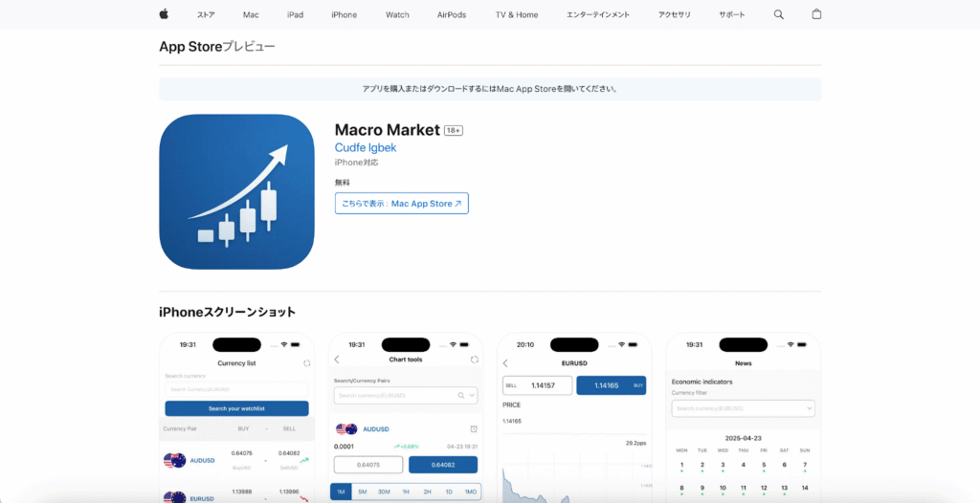Open the Currency list screenshot thumbnail
This screenshot has width=980, height=503.
pyautogui.click(x=237, y=417)
